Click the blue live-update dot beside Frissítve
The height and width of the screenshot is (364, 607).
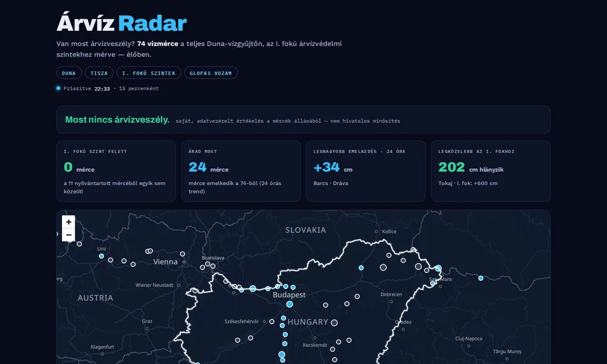click(x=58, y=88)
